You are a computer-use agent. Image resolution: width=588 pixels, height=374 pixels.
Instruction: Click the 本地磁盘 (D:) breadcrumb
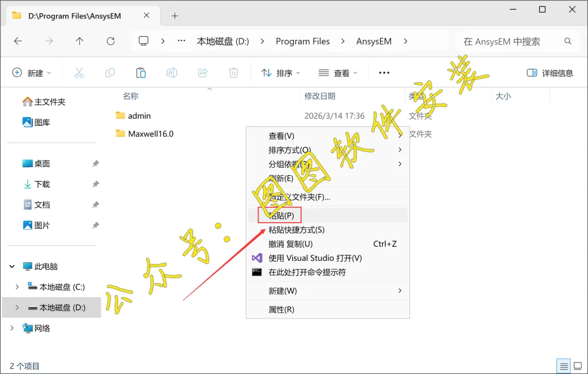coord(223,41)
